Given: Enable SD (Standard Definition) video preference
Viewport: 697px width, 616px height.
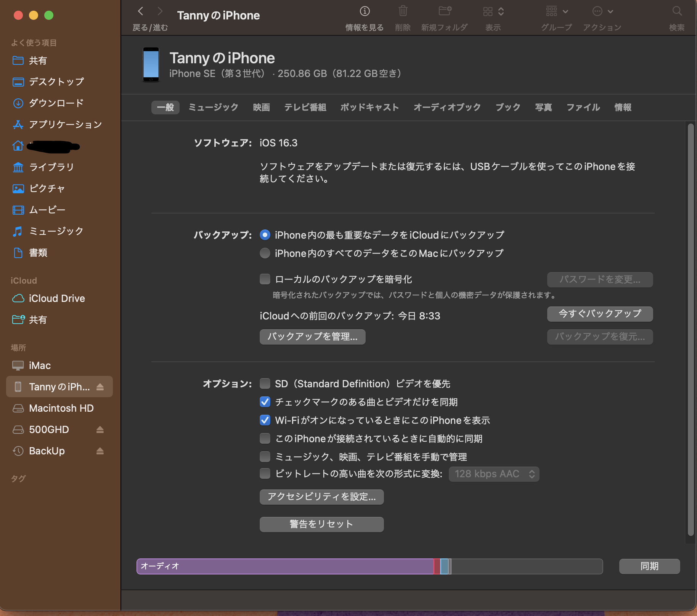Looking at the screenshot, I should point(265,383).
